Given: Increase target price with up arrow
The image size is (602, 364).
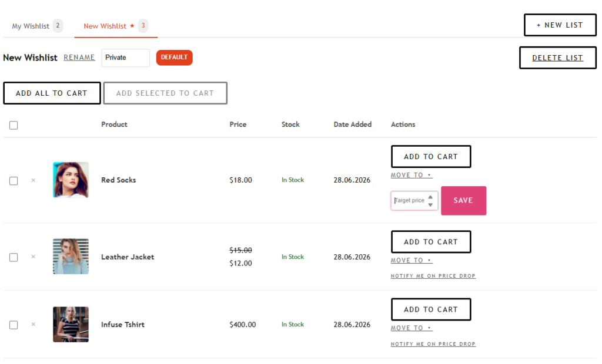Looking at the screenshot, I should pyautogui.click(x=430, y=197).
